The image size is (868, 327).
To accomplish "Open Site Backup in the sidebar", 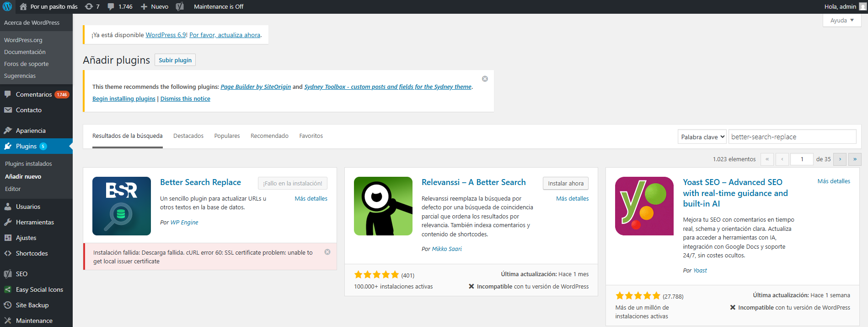I will click(x=32, y=305).
